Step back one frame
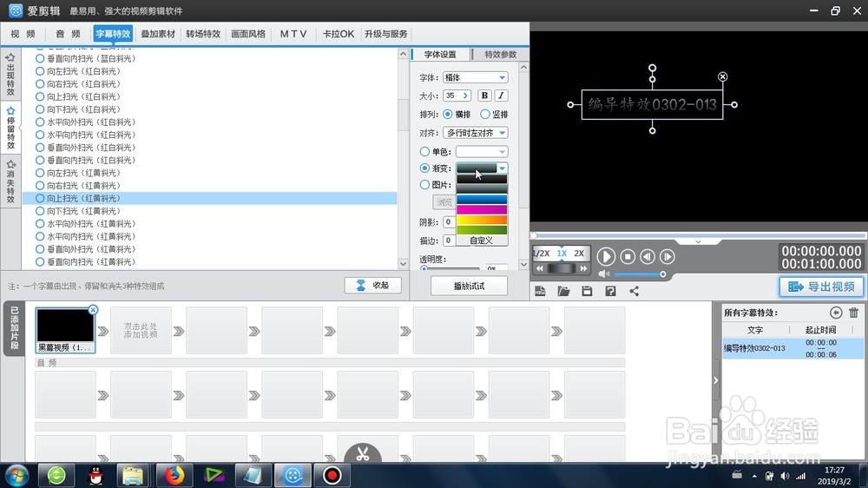Screen dimensions: 868x488 click(x=648, y=256)
